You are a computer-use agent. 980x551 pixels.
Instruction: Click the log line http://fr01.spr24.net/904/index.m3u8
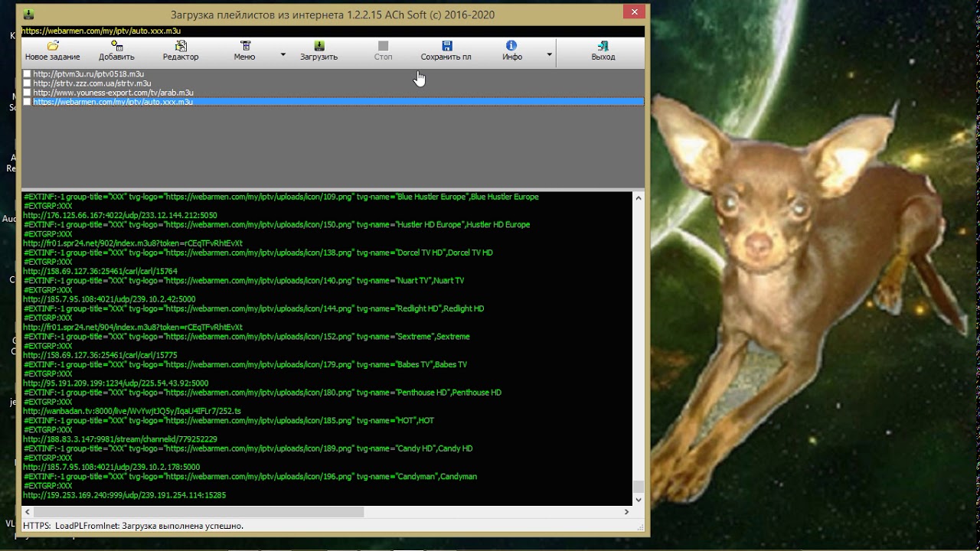[x=132, y=328]
